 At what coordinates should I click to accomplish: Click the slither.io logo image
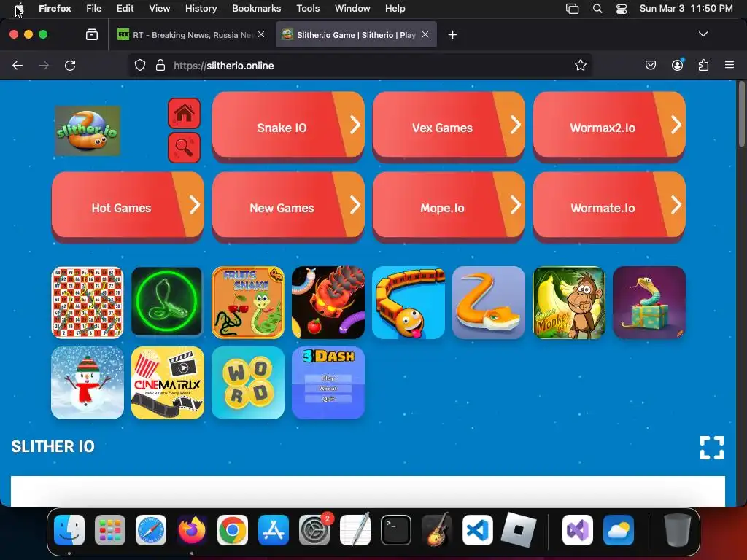(88, 131)
